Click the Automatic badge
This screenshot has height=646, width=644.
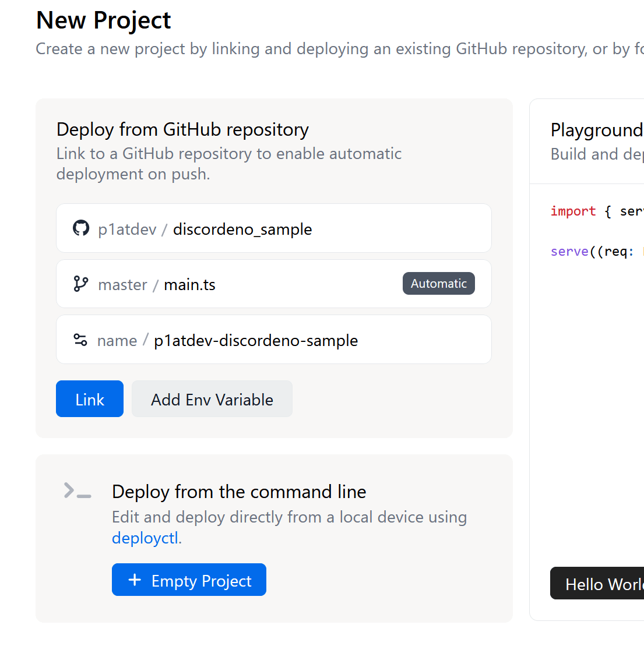(x=439, y=284)
